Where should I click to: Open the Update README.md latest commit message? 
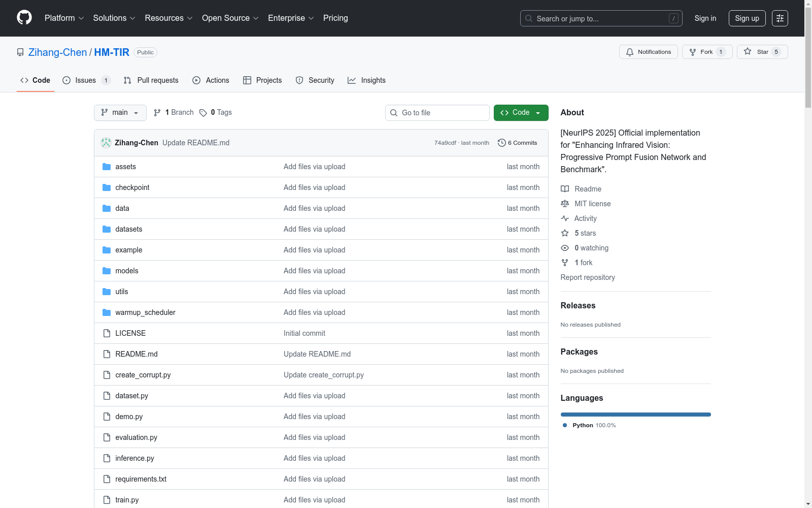pyautogui.click(x=196, y=143)
